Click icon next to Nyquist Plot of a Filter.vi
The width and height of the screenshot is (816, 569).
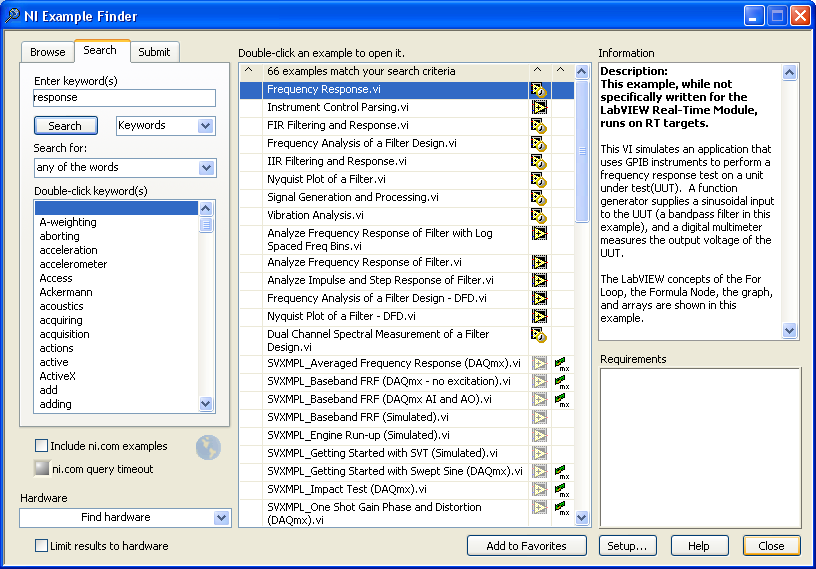(x=539, y=180)
